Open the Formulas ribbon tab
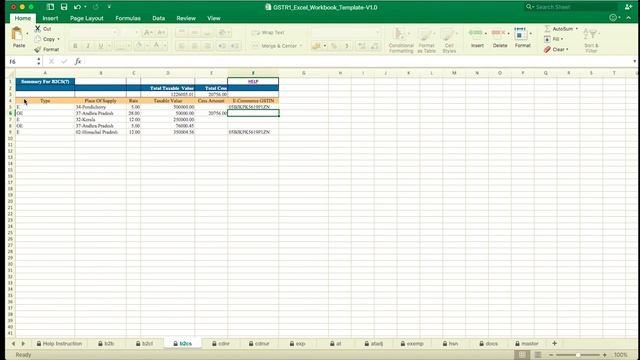 click(128, 18)
